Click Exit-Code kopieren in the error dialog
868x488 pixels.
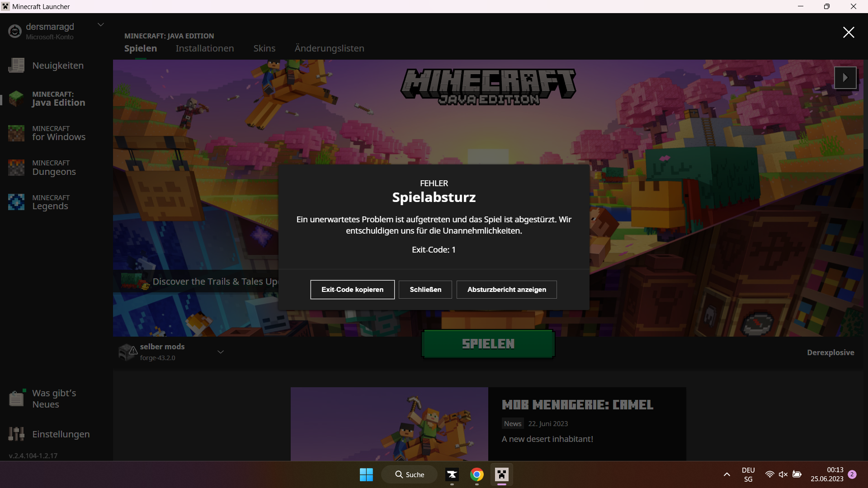point(352,289)
